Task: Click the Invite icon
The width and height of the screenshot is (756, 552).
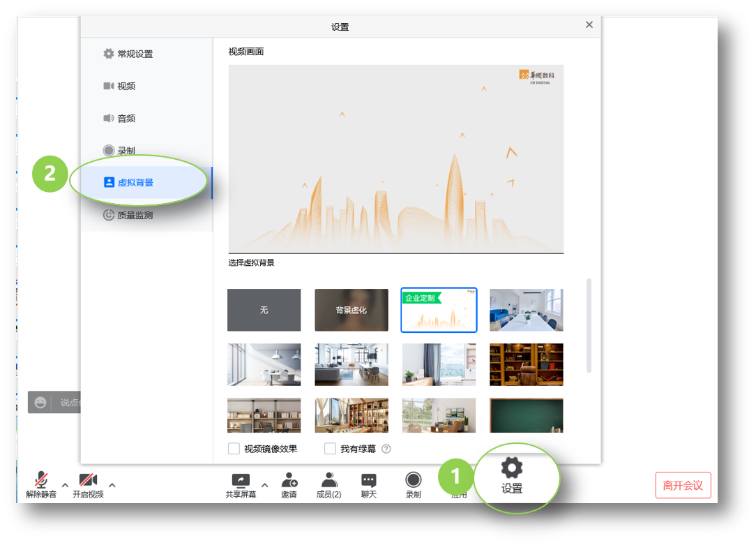Action: click(289, 480)
